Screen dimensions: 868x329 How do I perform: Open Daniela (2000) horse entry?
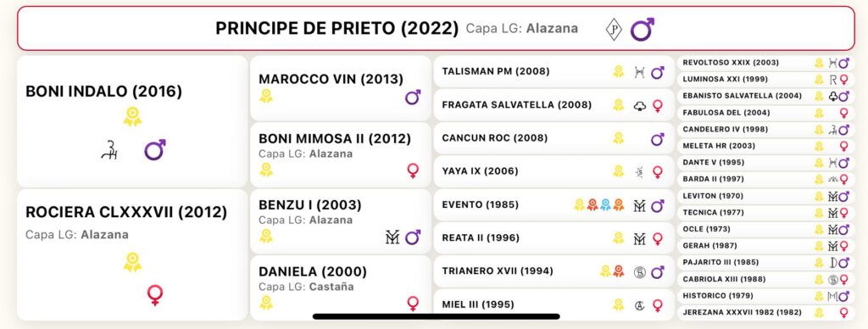(x=341, y=287)
